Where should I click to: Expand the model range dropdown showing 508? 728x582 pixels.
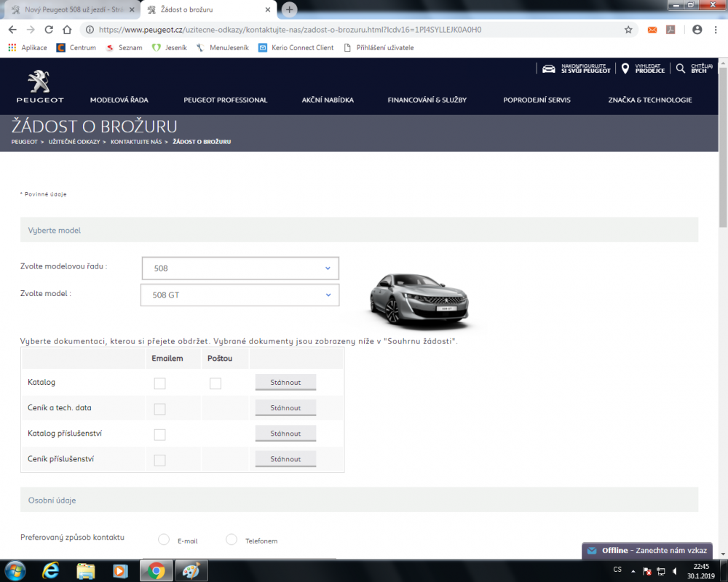coord(240,268)
